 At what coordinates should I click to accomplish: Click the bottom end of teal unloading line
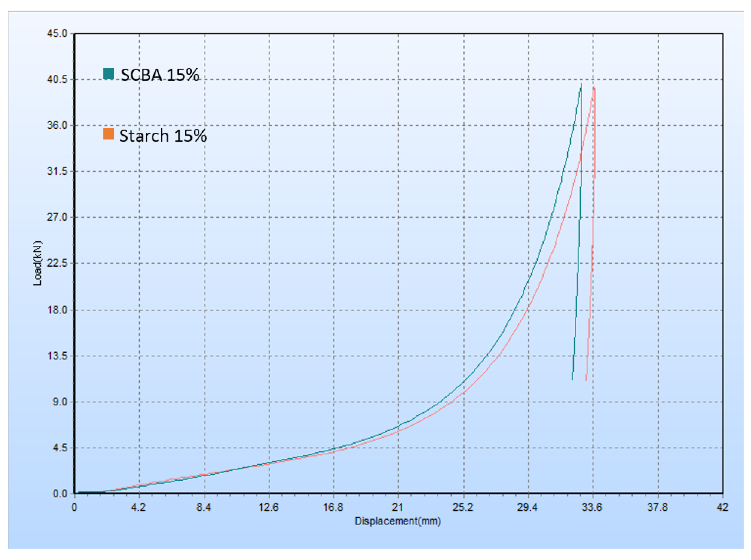[572, 379]
